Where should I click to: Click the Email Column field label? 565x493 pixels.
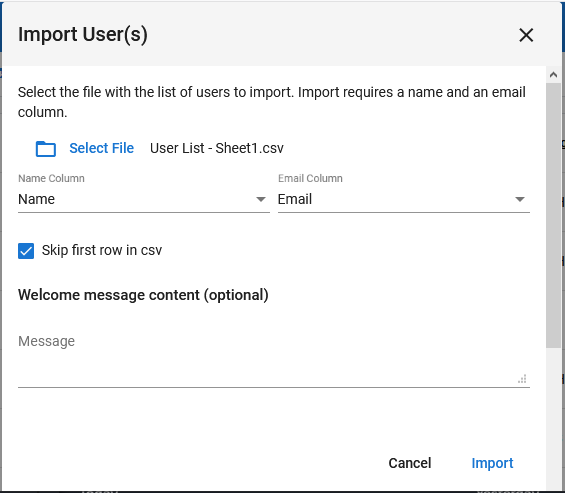pos(310,178)
